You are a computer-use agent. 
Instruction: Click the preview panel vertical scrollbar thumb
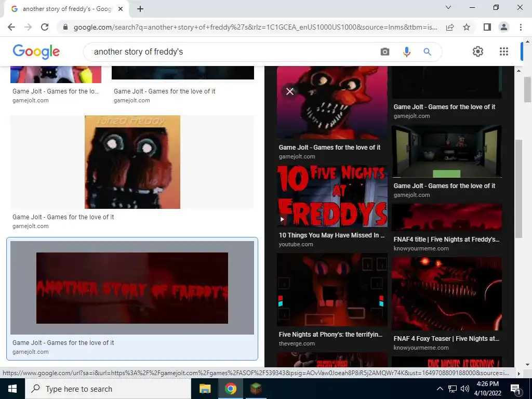518,188
